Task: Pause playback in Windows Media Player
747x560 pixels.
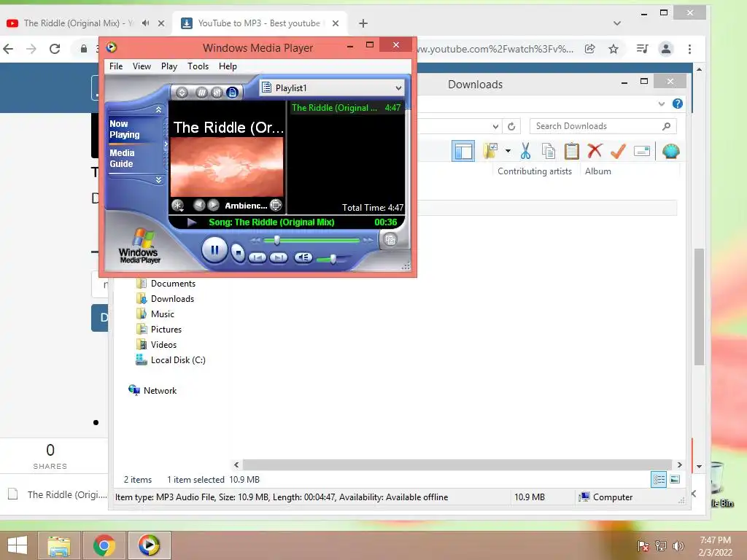Action: coord(214,250)
